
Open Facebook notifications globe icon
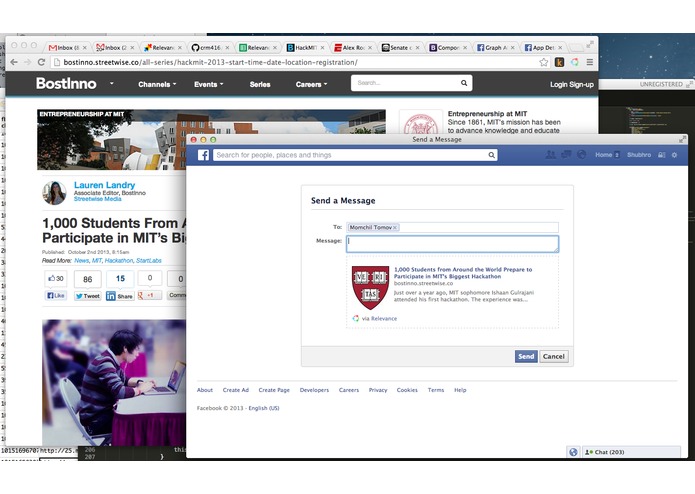point(582,155)
